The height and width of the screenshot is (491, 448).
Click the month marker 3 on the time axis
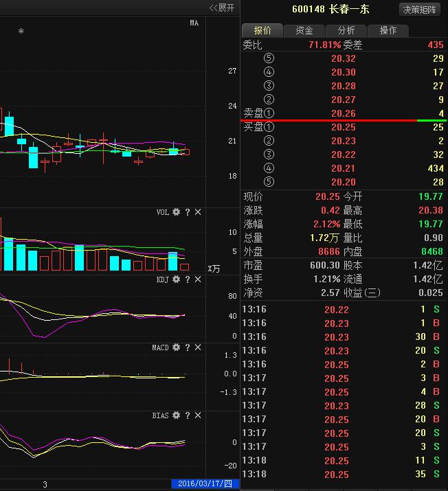45,484
